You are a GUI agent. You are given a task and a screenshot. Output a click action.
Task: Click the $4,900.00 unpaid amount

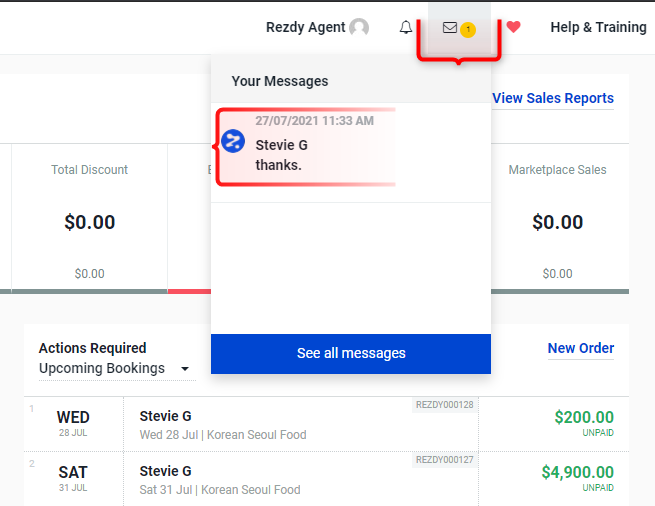point(578,472)
